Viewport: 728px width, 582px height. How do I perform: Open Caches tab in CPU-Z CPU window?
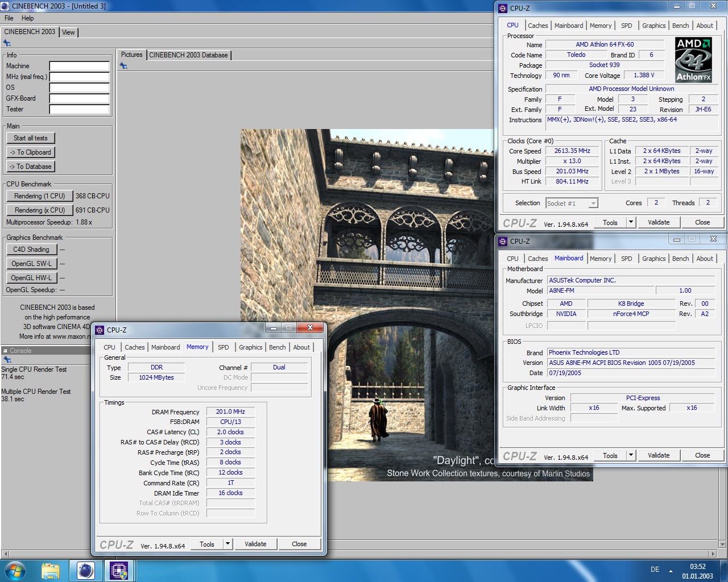coord(538,26)
